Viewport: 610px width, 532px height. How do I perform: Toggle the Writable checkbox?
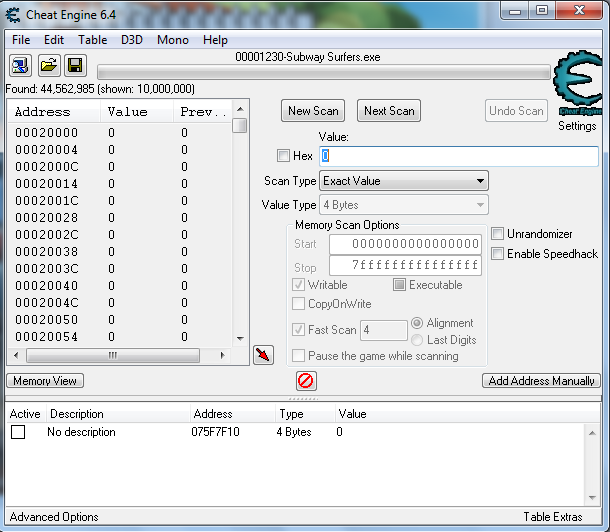click(x=298, y=285)
